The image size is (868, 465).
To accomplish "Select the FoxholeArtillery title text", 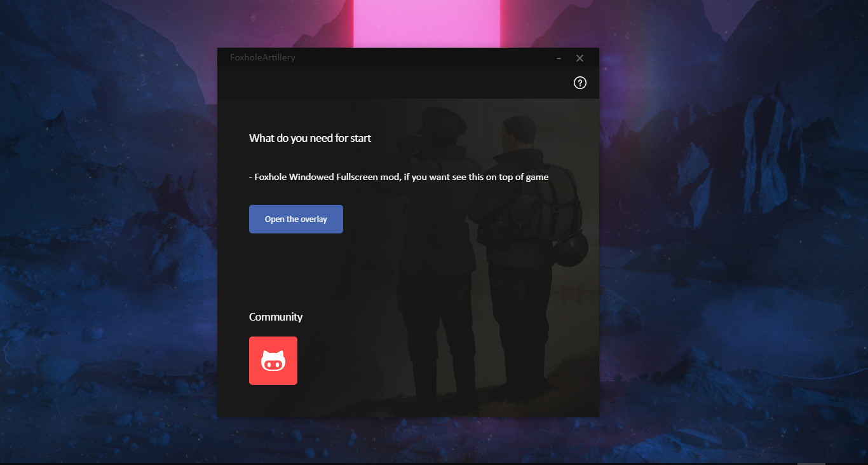I will click(x=262, y=57).
